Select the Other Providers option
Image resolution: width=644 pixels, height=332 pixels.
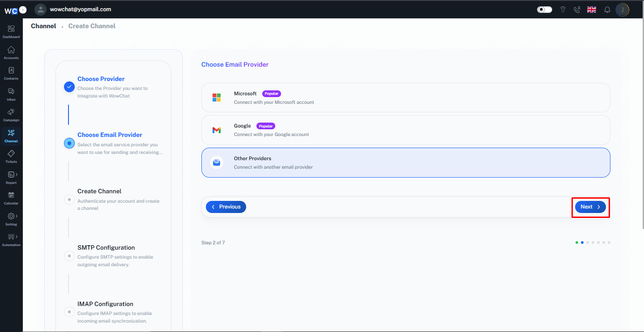point(406,162)
